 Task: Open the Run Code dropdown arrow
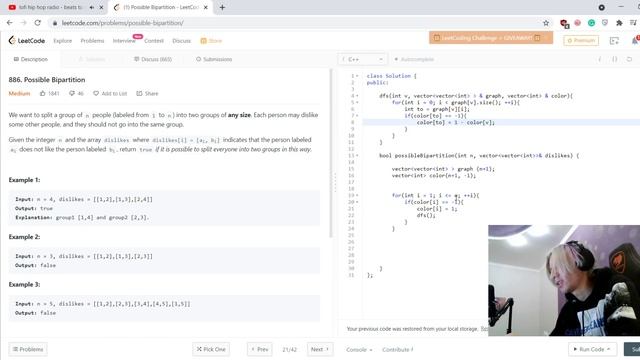pyautogui.click(x=609, y=349)
